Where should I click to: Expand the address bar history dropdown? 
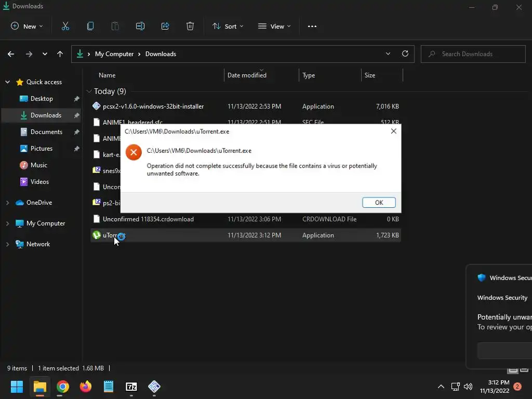388,54
